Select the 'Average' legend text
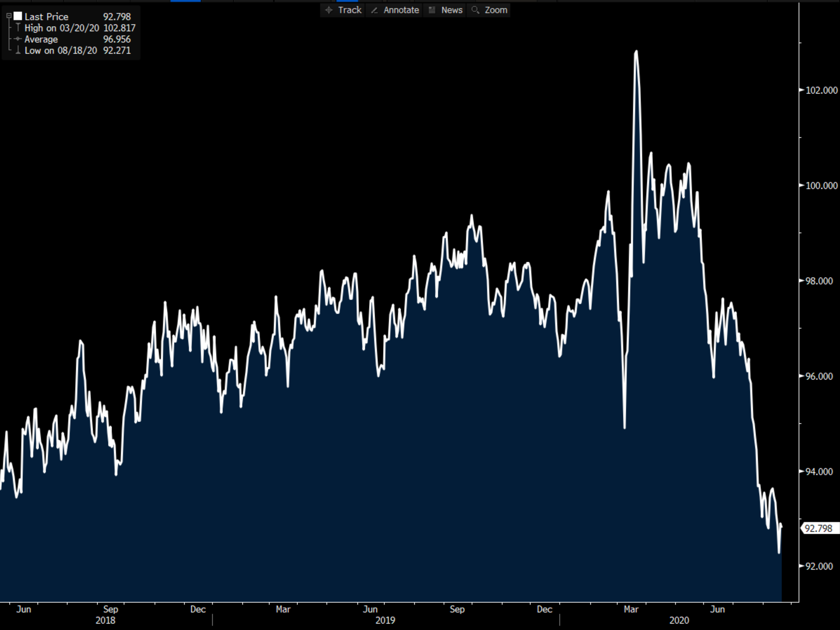Screen dimensions: 840x630 coord(41,39)
